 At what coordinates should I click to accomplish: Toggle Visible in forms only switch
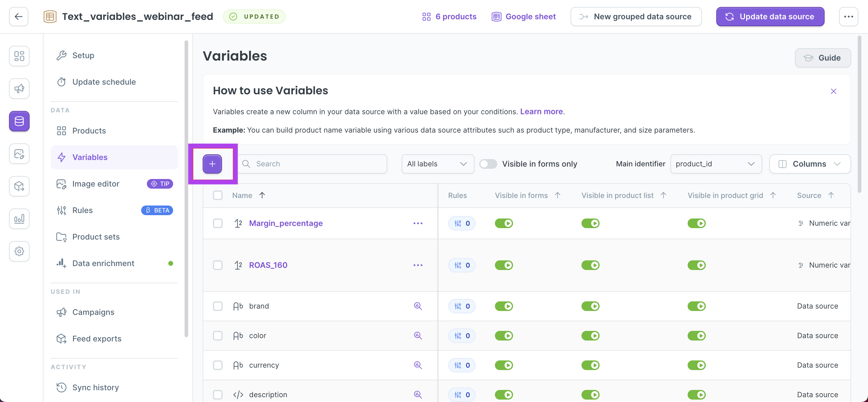[x=488, y=164]
